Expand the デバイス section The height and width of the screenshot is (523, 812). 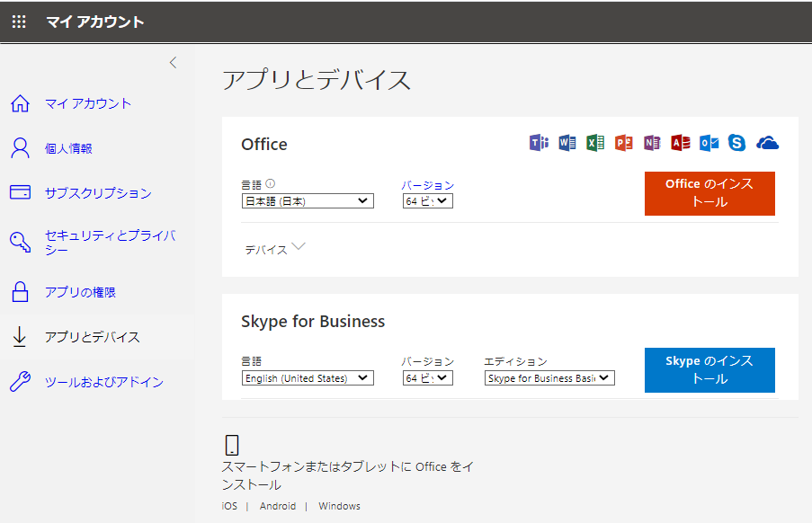coord(275,249)
